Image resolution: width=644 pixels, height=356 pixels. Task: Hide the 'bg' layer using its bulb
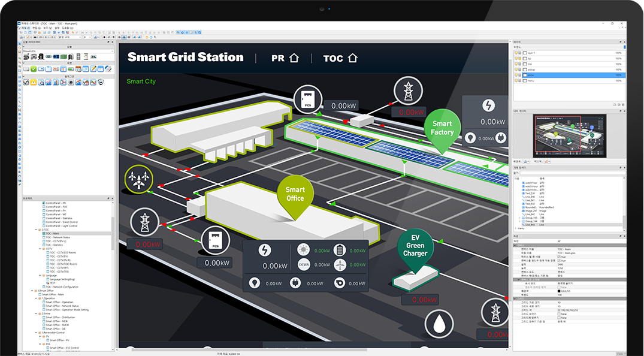point(516,59)
